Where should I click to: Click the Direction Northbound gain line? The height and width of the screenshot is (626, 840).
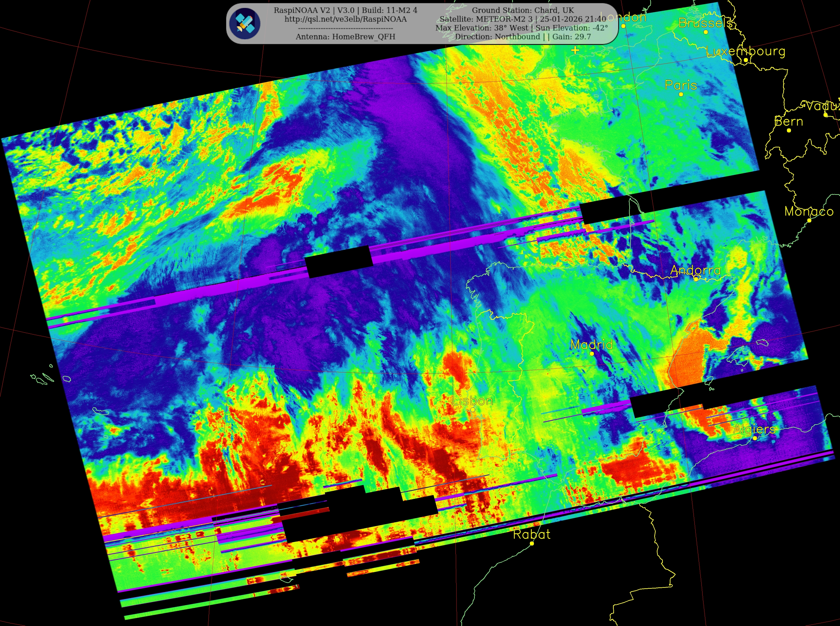click(x=522, y=37)
